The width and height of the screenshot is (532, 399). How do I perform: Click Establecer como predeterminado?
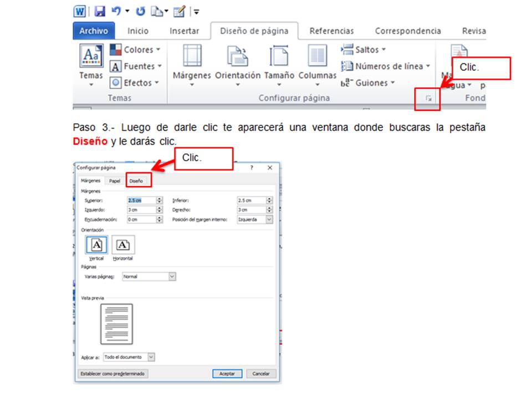pos(114,374)
